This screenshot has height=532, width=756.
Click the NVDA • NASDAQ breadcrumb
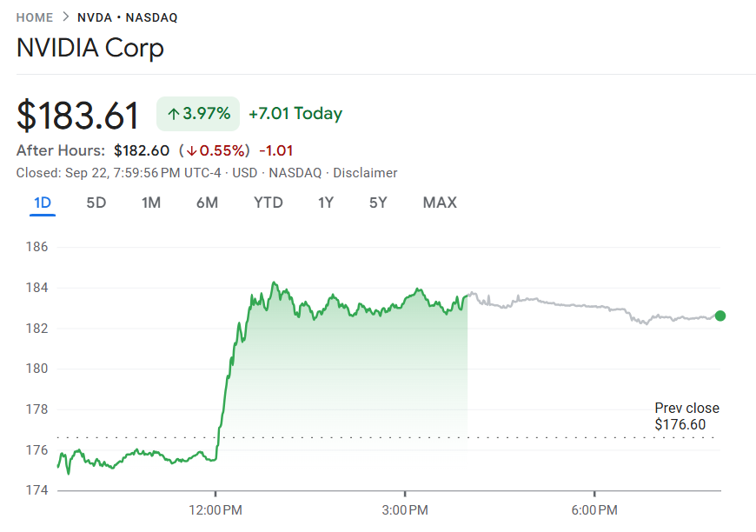(128, 17)
